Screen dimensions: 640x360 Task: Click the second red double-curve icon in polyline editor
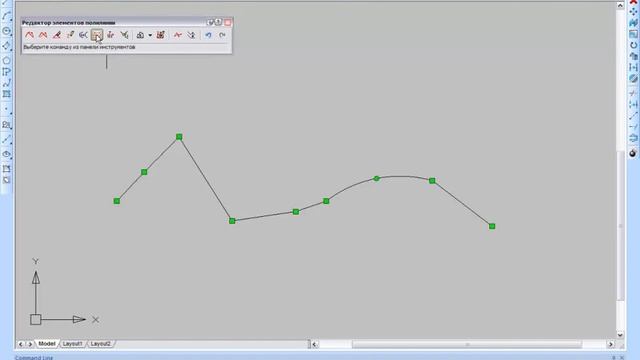[43, 35]
